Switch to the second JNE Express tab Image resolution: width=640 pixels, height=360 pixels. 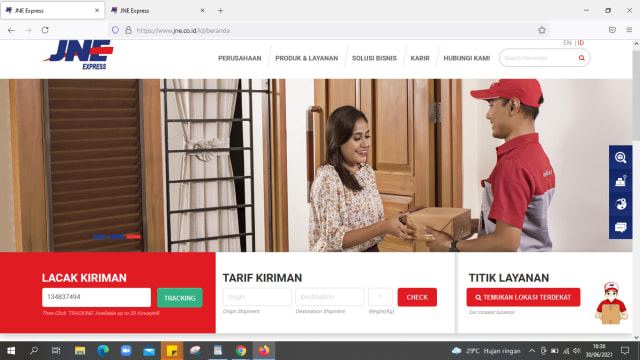click(x=157, y=11)
